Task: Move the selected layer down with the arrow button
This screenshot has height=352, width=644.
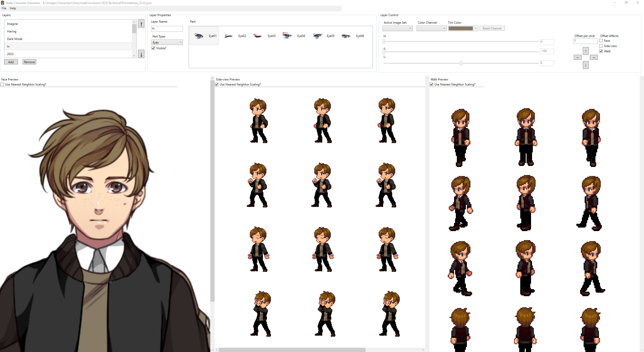Action: [141, 54]
